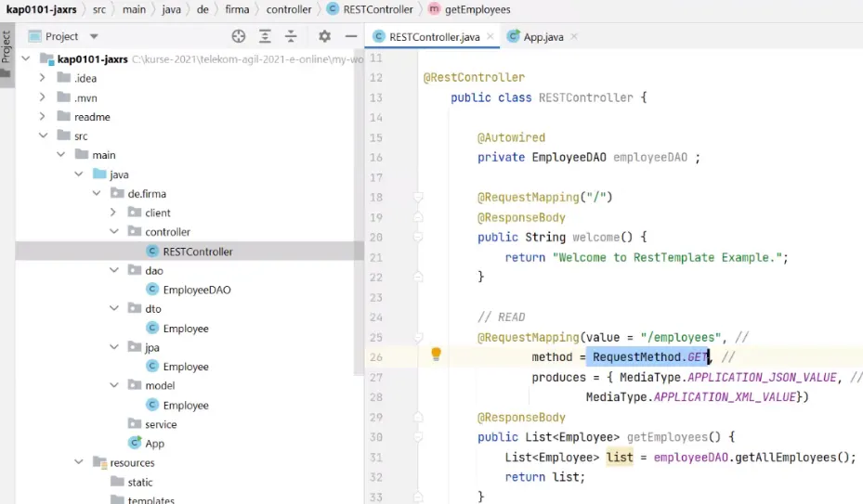The height and width of the screenshot is (504, 863).
Task: Click line number 26 in the gutter
Action: [x=376, y=357]
